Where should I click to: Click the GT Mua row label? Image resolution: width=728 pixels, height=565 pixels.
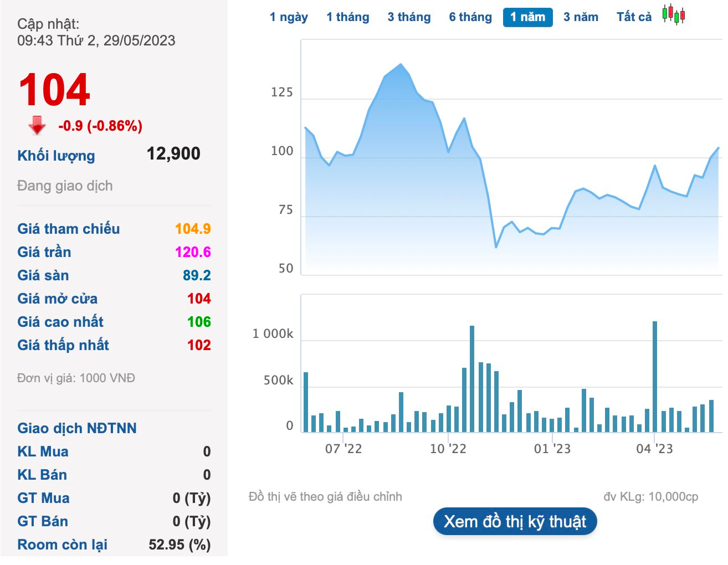pos(43,498)
